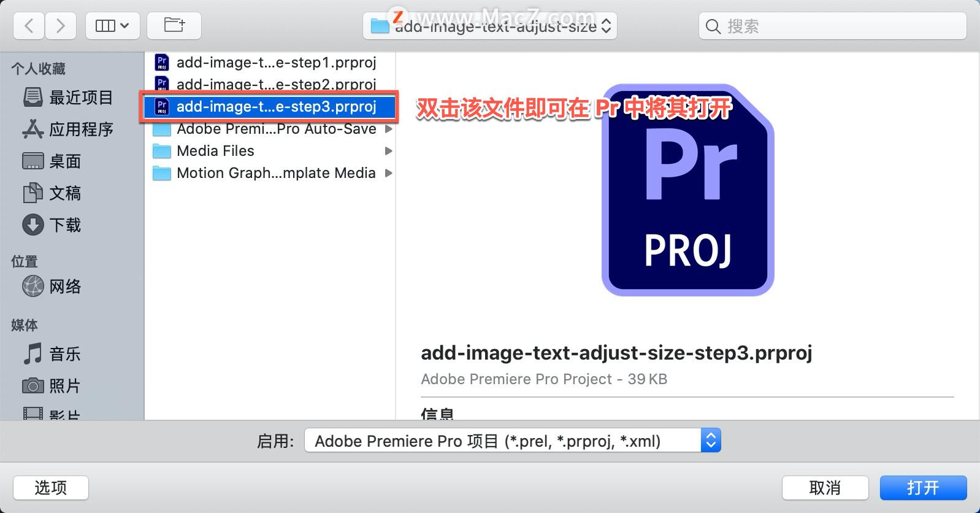
Task: Click the desktop icon beside 桌面
Action: tap(33, 161)
